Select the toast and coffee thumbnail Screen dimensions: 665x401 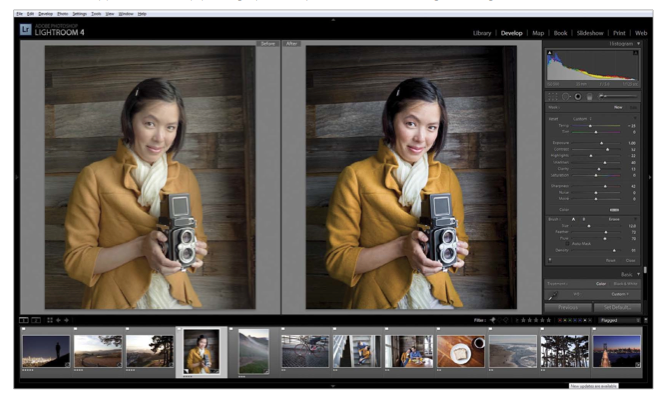click(461, 351)
